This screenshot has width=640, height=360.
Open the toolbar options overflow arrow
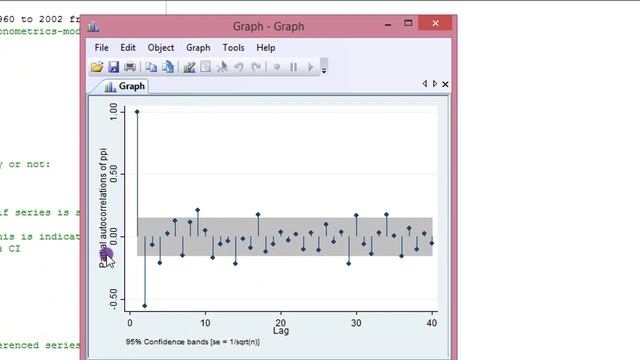pos(324,66)
